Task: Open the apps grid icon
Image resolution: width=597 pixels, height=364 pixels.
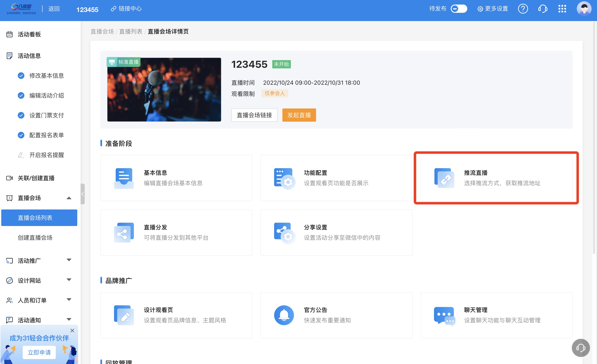Action: coord(562,9)
